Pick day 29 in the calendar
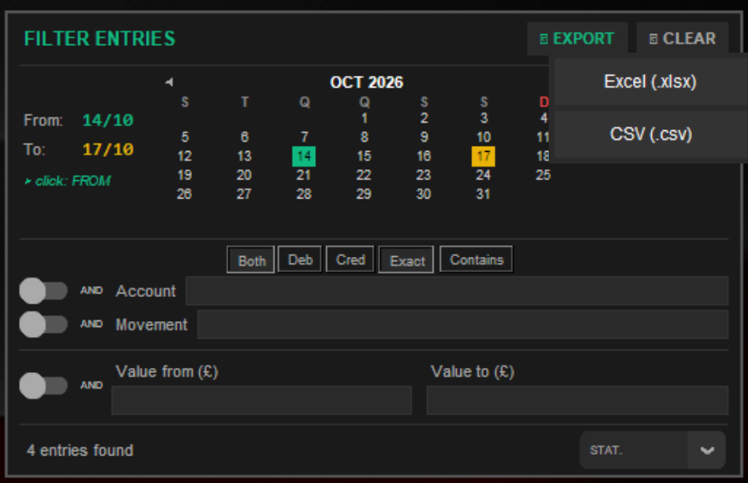 pos(364,194)
